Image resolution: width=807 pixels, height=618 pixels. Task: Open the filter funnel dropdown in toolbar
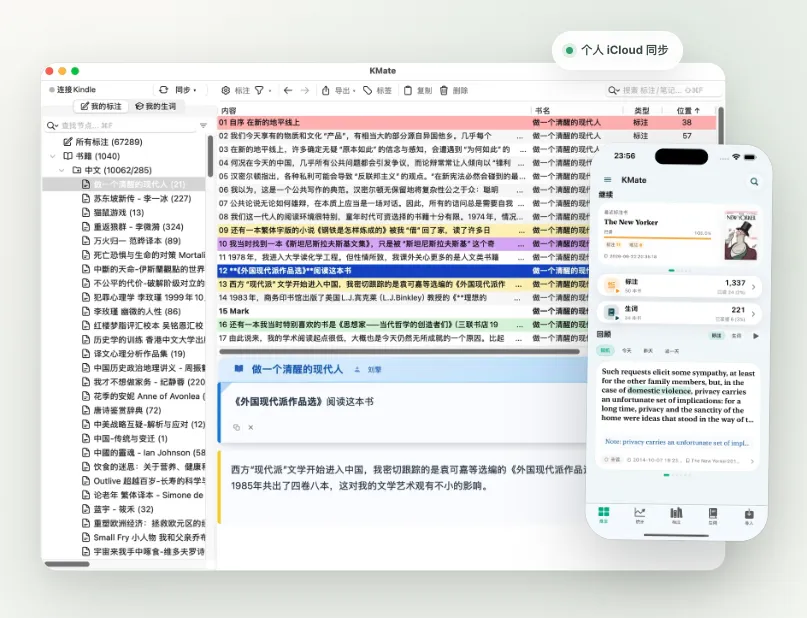coord(262,91)
